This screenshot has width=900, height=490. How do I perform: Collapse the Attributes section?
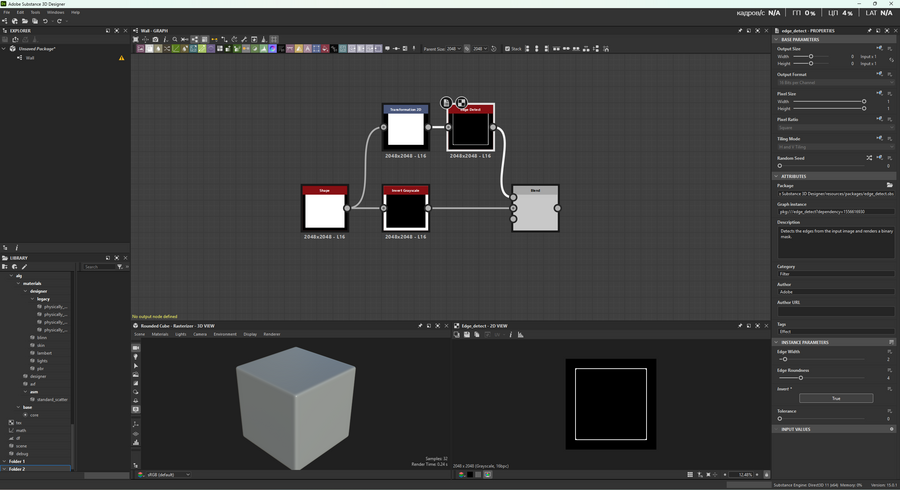click(x=777, y=176)
